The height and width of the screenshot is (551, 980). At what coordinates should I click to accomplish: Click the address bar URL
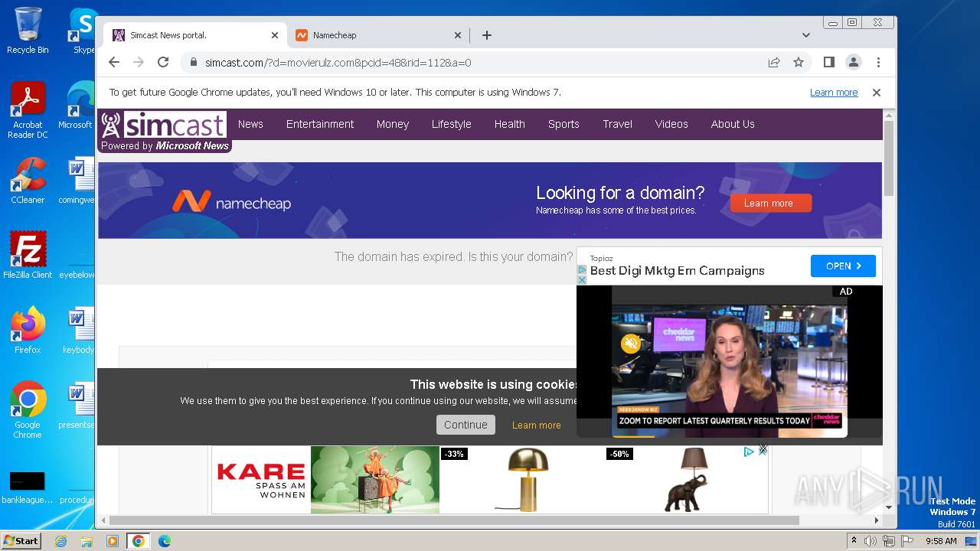[x=338, y=63]
